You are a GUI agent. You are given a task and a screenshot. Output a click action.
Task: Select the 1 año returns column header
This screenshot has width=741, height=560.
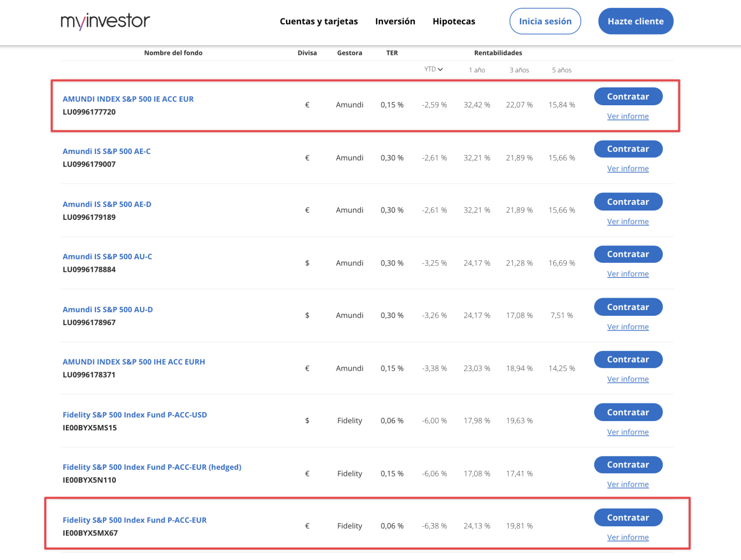pos(477,70)
